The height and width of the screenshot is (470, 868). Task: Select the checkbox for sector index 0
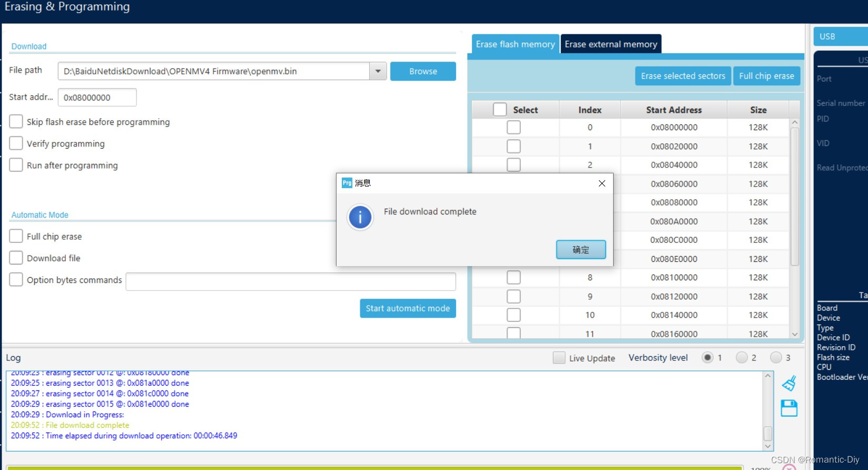[514, 128]
